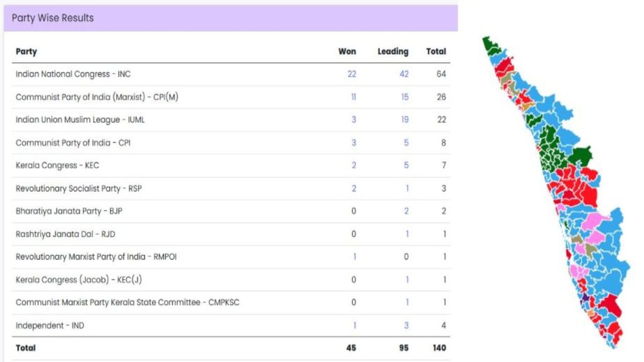Screen dimensions: 644x362
Task: Open the BJP leading count 2 link
Action: tap(406, 211)
